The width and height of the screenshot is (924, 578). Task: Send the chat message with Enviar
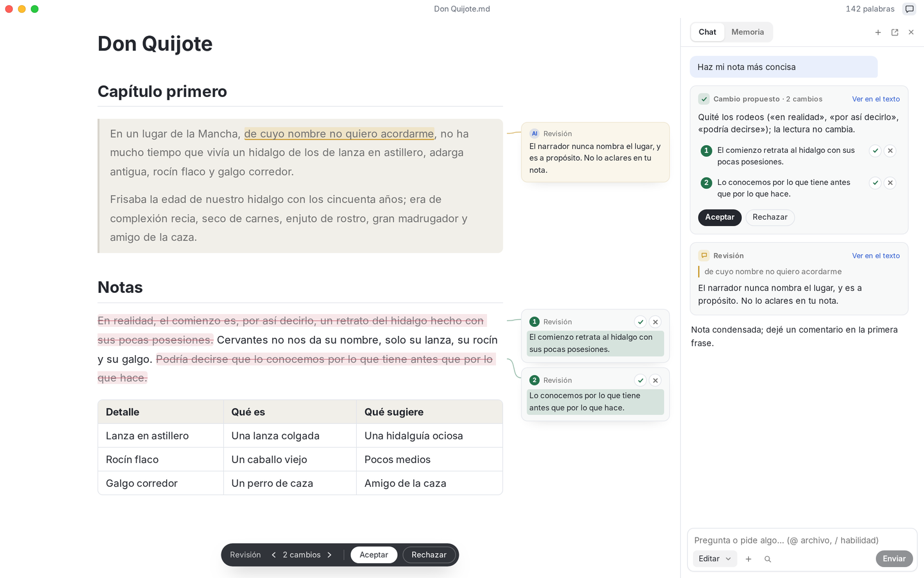pyautogui.click(x=894, y=559)
